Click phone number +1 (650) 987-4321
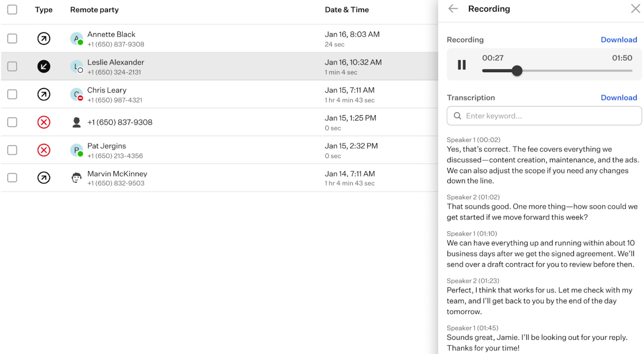 115,100
